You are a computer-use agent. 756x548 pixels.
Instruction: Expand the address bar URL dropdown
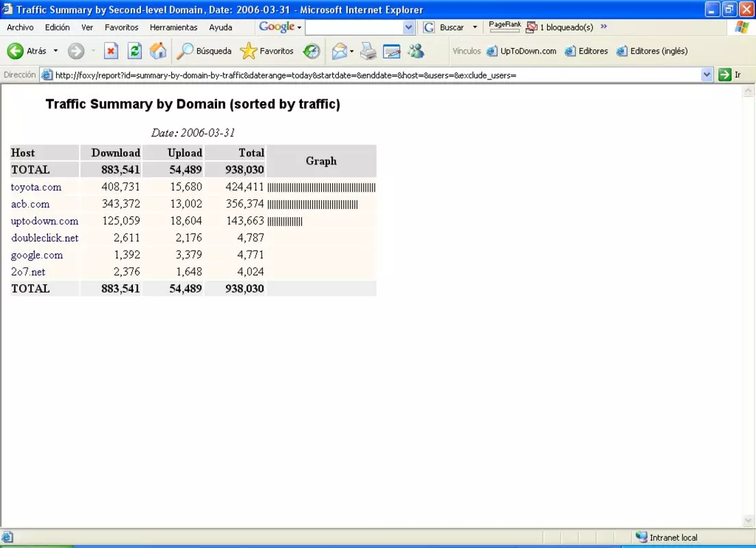[707, 75]
